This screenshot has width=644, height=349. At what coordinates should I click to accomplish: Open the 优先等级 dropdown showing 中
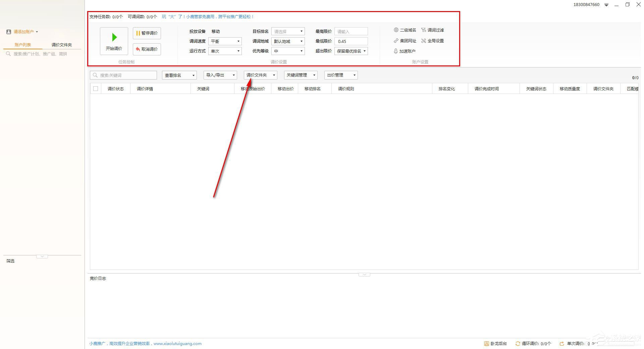tap(288, 51)
